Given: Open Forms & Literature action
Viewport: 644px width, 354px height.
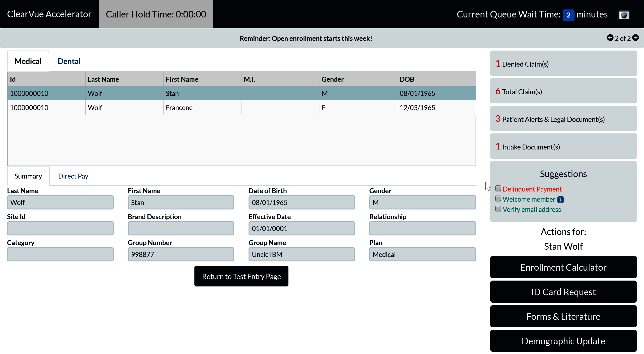Looking at the screenshot, I should coord(563,316).
